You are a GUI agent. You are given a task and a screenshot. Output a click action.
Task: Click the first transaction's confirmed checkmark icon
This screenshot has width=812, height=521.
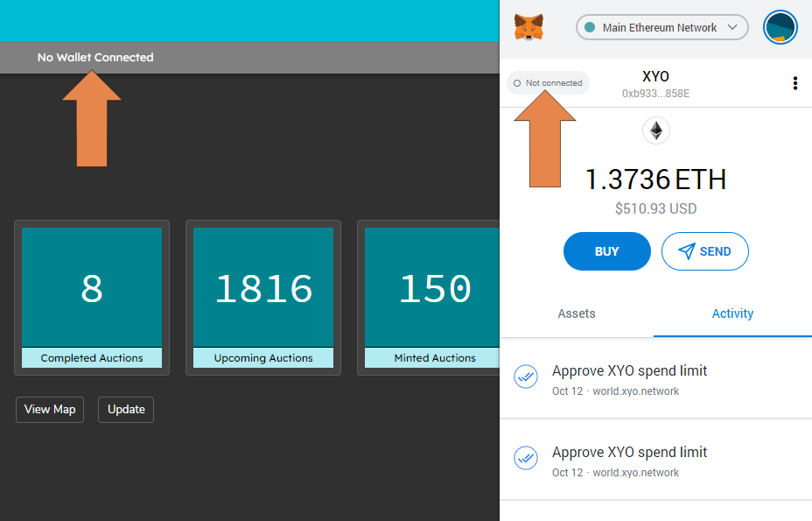coord(526,377)
